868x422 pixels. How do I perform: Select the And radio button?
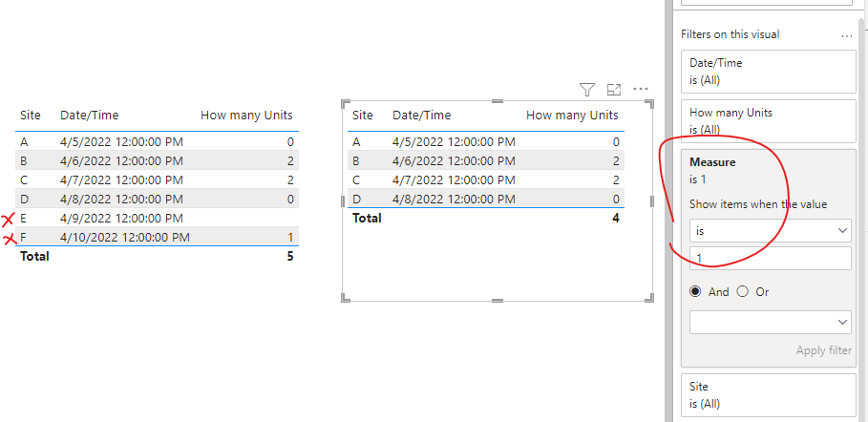[x=695, y=291]
